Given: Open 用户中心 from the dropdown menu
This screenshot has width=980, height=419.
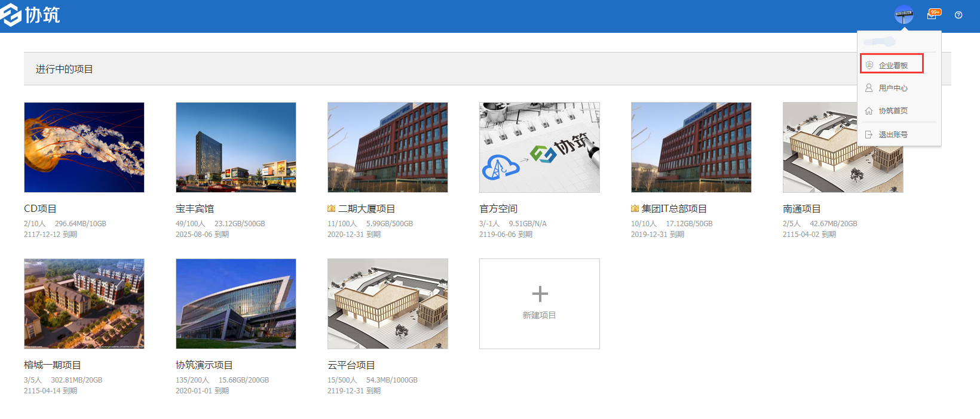Looking at the screenshot, I should 893,88.
